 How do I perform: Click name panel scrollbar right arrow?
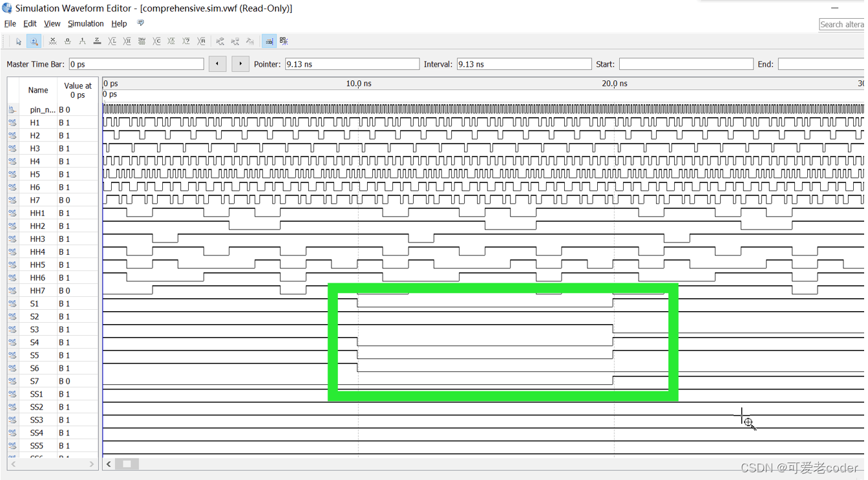coord(91,464)
